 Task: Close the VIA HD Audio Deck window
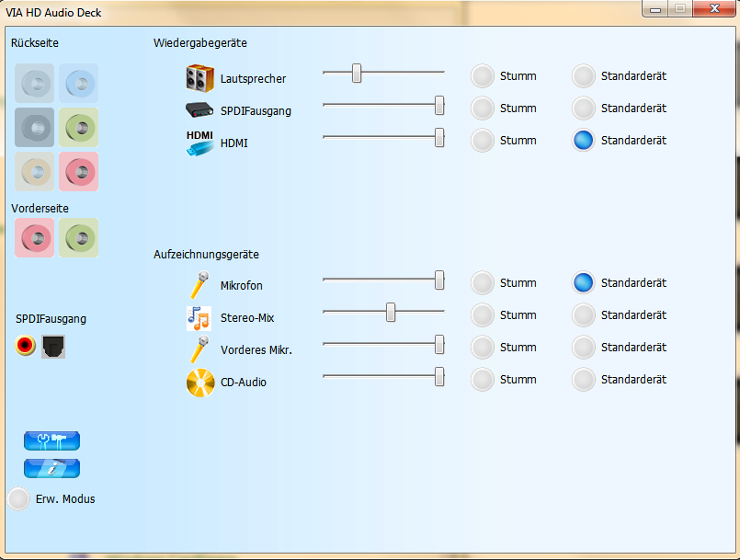click(714, 8)
